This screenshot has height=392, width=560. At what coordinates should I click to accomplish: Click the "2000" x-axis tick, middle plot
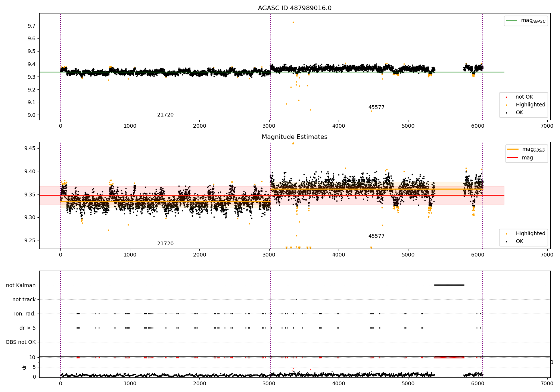coord(199,255)
